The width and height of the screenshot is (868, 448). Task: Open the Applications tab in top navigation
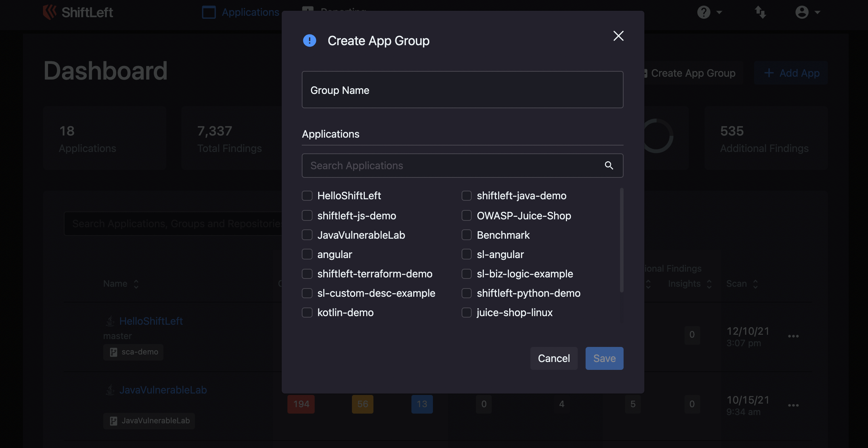point(240,12)
